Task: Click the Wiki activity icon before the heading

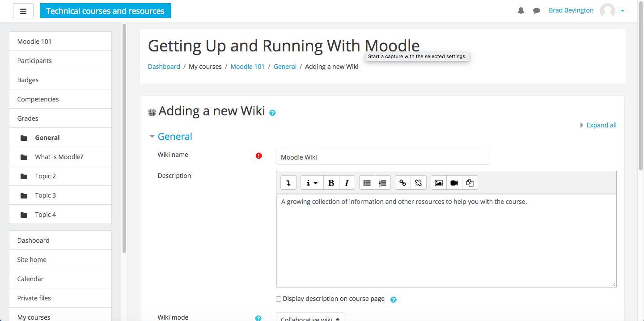Action: click(x=152, y=112)
